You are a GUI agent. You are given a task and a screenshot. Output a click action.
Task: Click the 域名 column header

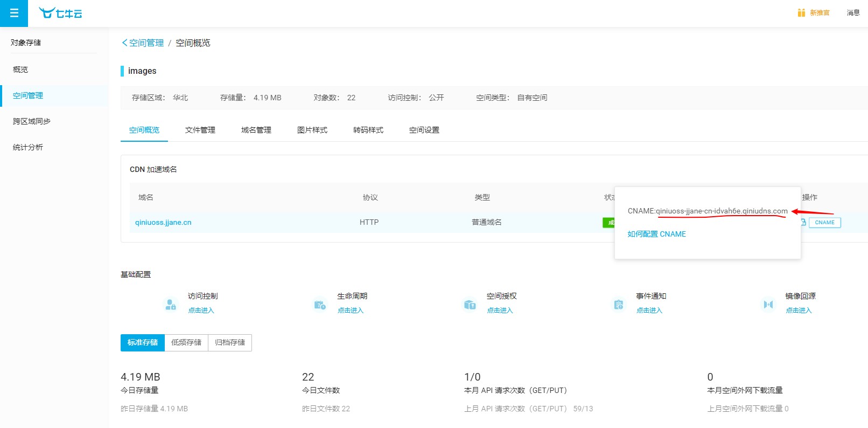pos(146,197)
